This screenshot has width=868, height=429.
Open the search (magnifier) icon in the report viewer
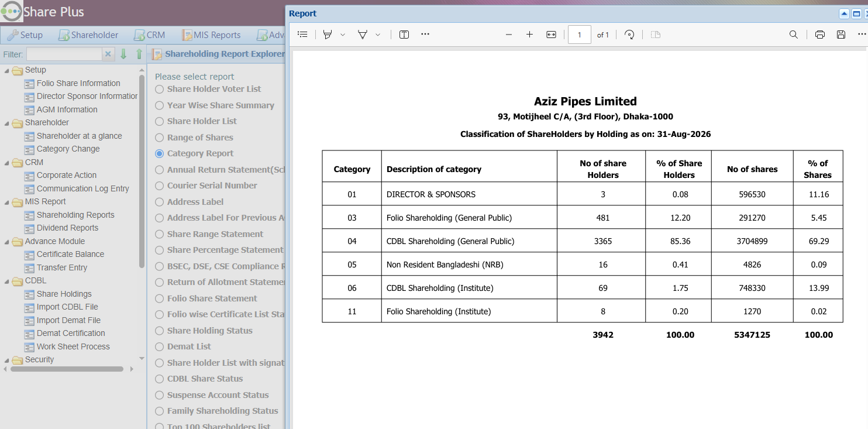[794, 35]
